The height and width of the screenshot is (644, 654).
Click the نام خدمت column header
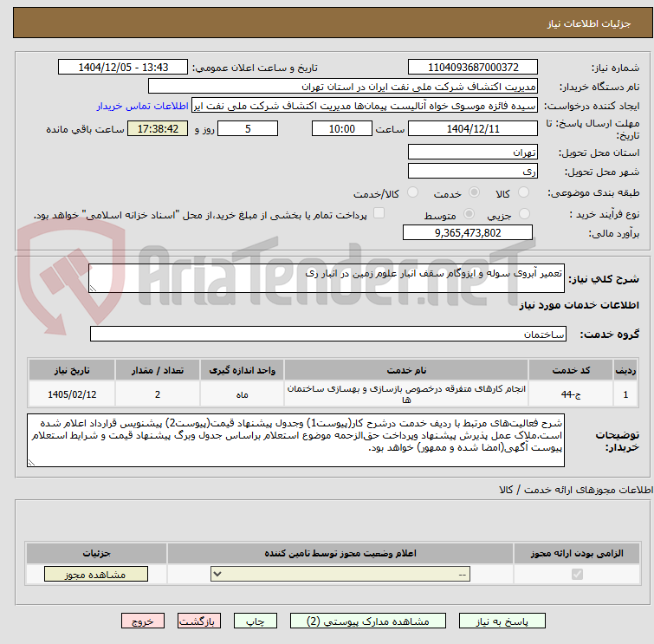click(x=406, y=370)
